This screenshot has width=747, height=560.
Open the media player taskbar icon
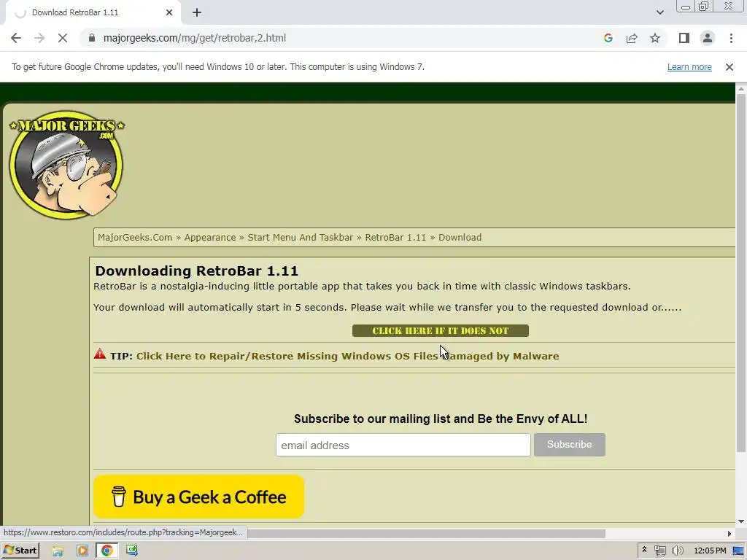pos(82,551)
